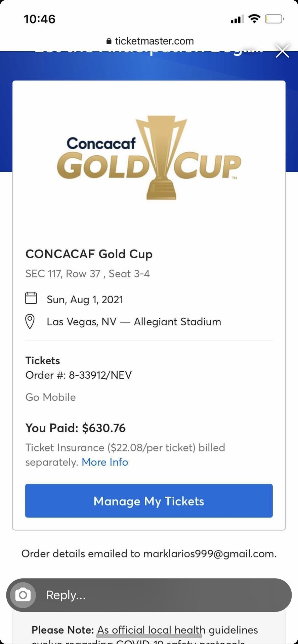
Task: Open the More Info link
Action: (105, 462)
